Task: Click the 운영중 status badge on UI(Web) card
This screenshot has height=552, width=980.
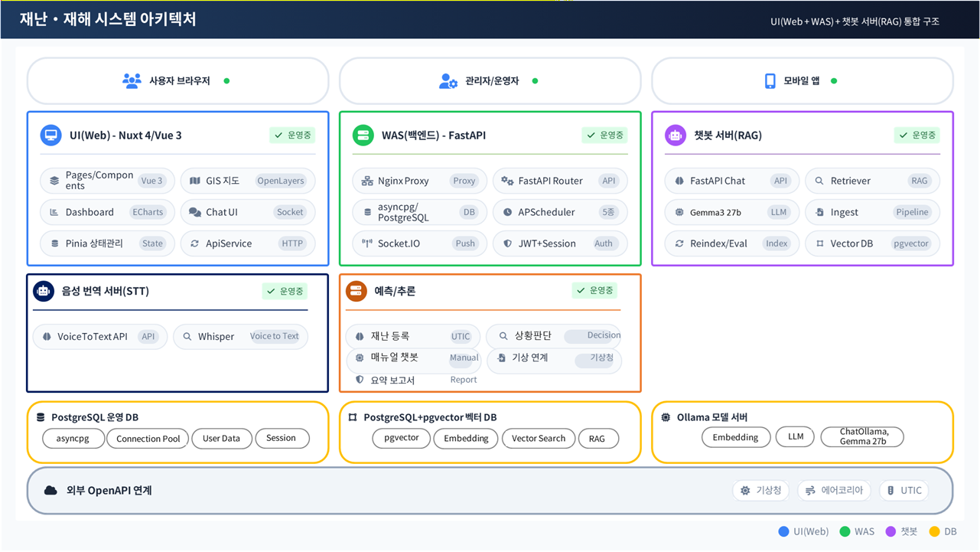Action: click(292, 136)
